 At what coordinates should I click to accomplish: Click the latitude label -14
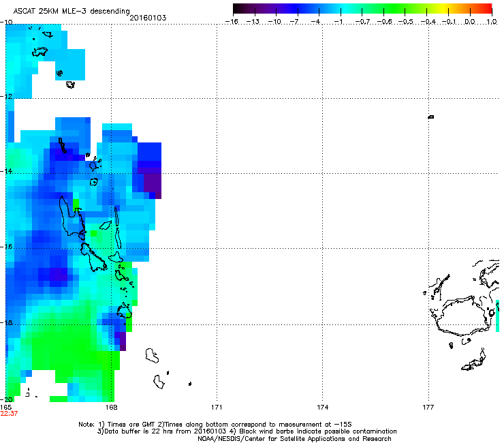(x=5, y=171)
